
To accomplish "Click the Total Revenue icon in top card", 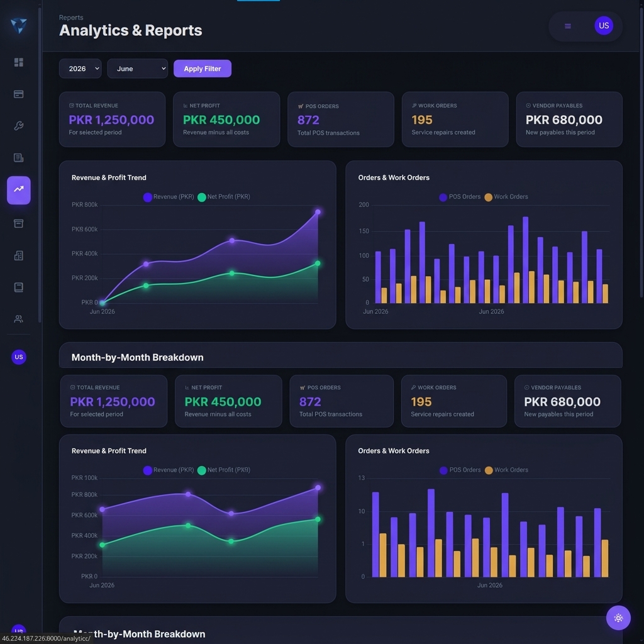I will pyautogui.click(x=72, y=106).
